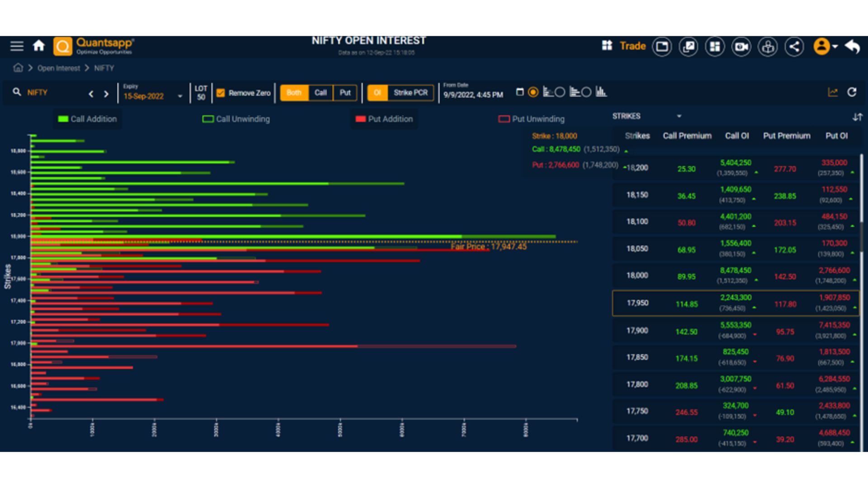Open the symbol search icon beside NIFTY
The width and height of the screenshot is (868, 488).
click(x=17, y=92)
